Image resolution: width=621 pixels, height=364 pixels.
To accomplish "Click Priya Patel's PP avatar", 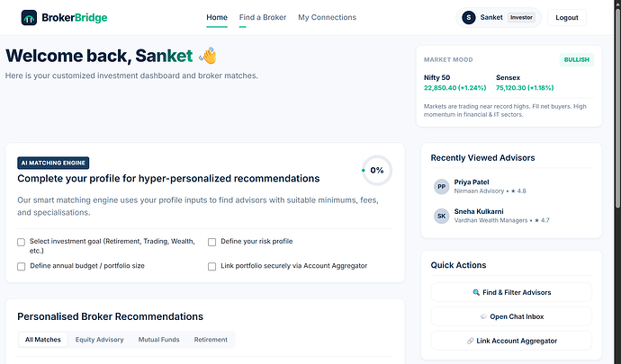I will pos(442,187).
